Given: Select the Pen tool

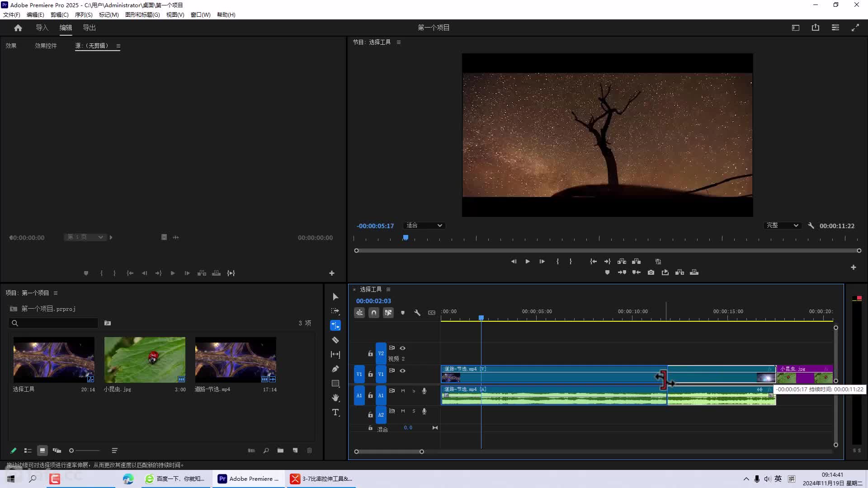Looking at the screenshot, I should pos(335,369).
